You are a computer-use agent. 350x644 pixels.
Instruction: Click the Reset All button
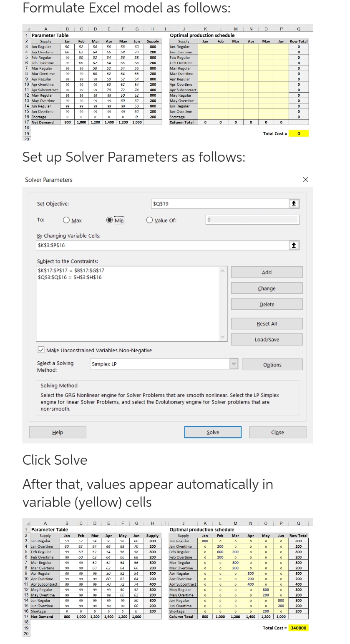click(267, 323)
